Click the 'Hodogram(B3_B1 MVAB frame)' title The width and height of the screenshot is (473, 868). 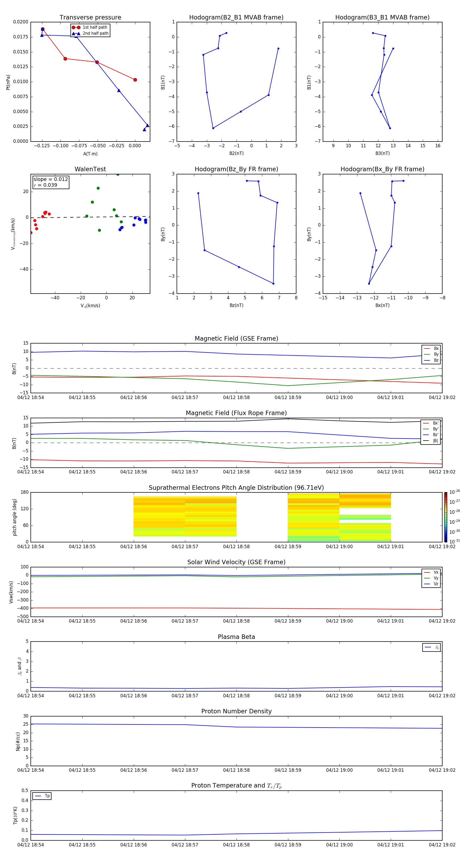pos(382,18)
